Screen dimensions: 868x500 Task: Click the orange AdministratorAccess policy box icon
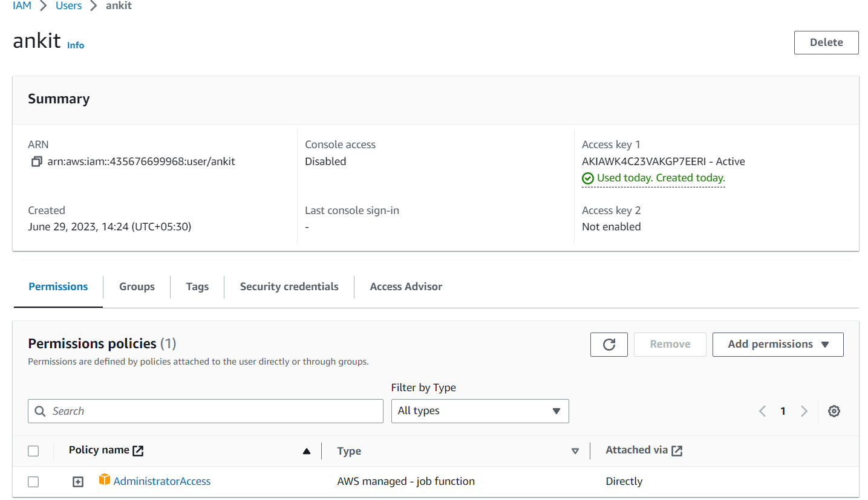(x=105, y=481)
